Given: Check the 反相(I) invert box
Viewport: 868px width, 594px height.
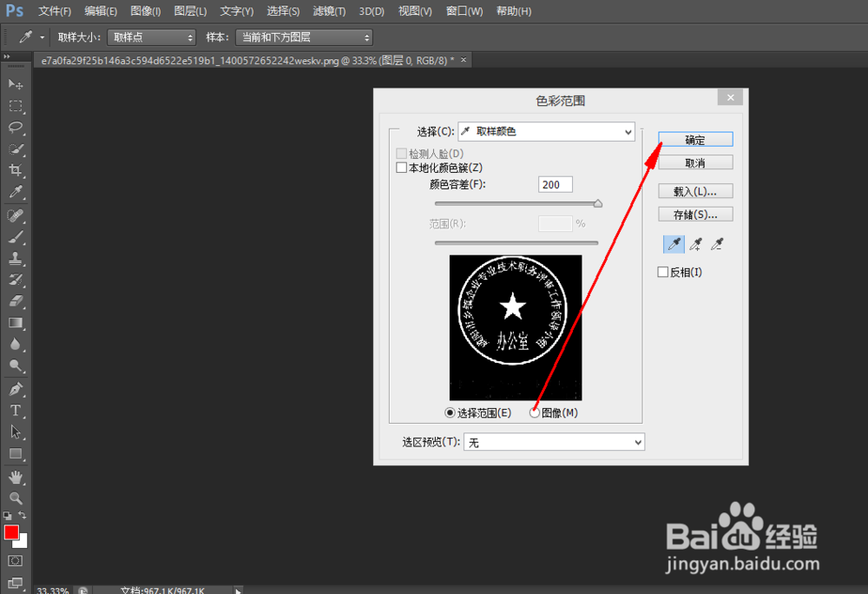Looking at the screenshot, I should (662, 272).
